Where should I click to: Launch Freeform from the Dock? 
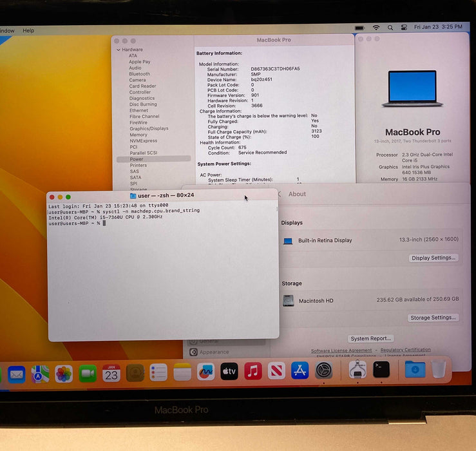(206, 372)
